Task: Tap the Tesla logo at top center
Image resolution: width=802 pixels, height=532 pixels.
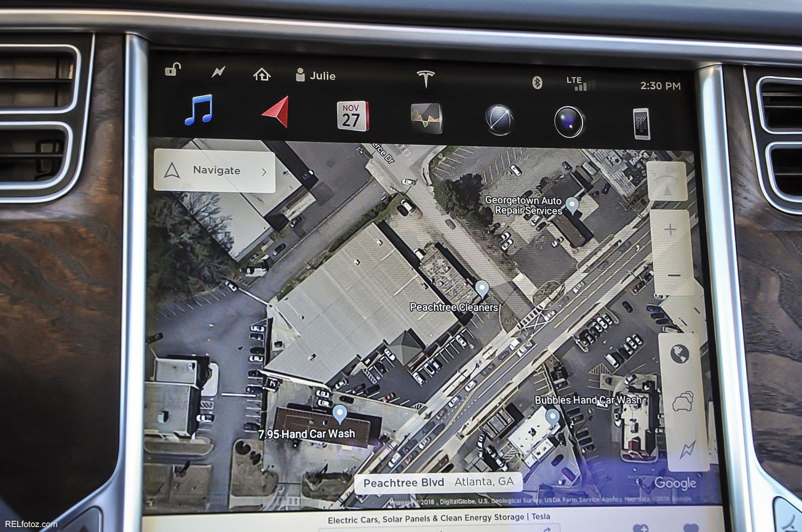Action: click(426, 79)
